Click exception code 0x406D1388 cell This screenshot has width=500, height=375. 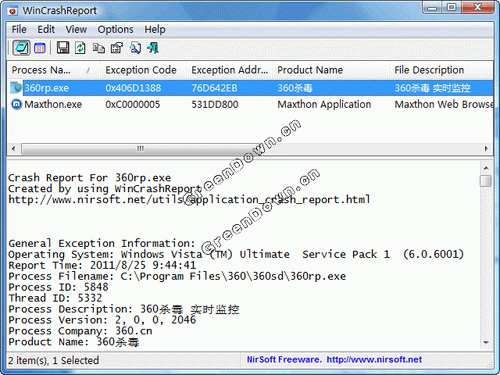133,88
